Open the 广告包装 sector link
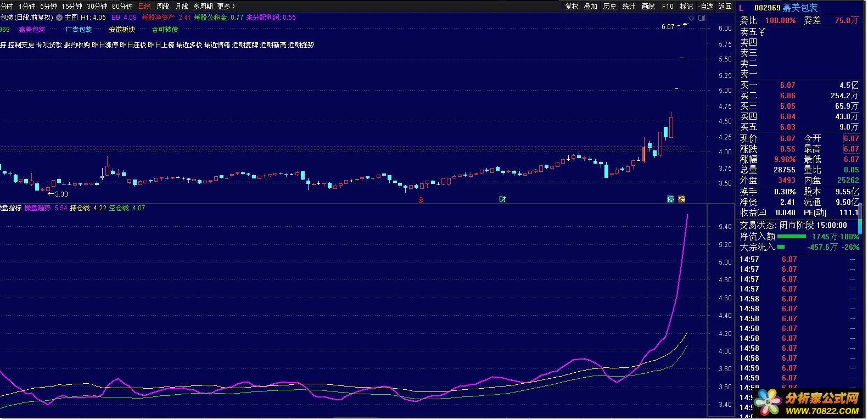 (79, 30)
